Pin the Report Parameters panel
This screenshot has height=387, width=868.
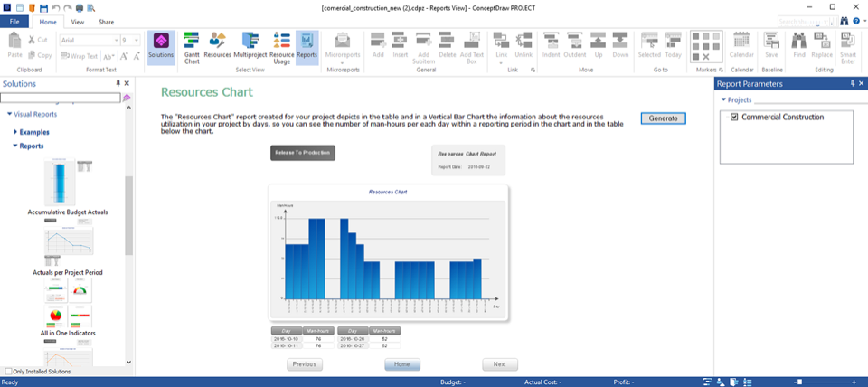[851, 84]
